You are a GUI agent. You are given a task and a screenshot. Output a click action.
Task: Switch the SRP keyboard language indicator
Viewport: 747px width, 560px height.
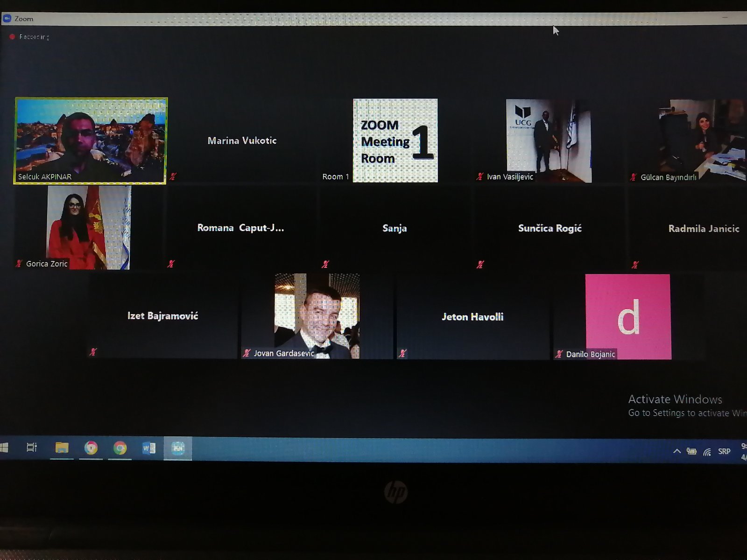click(724, 451)
